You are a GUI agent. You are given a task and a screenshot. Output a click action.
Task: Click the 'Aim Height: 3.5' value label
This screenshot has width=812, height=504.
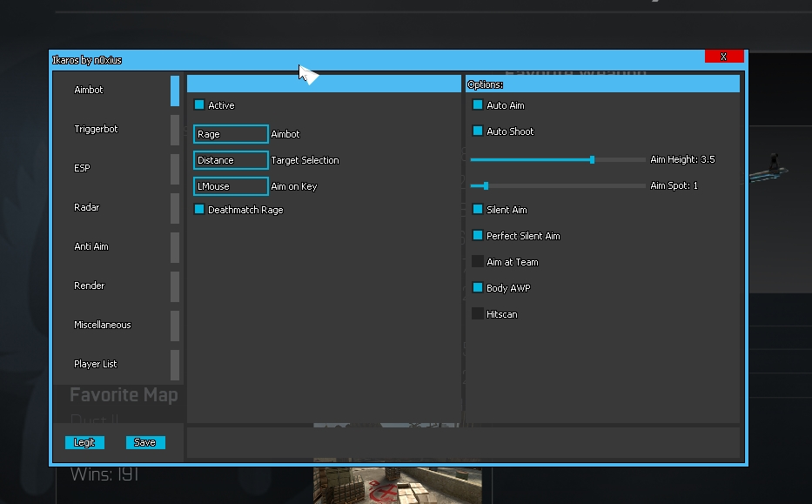click(x=682, y=159)
